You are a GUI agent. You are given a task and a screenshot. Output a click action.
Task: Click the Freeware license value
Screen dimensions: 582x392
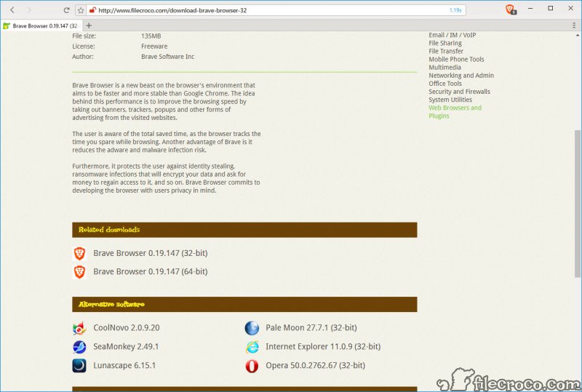point(154,47)
